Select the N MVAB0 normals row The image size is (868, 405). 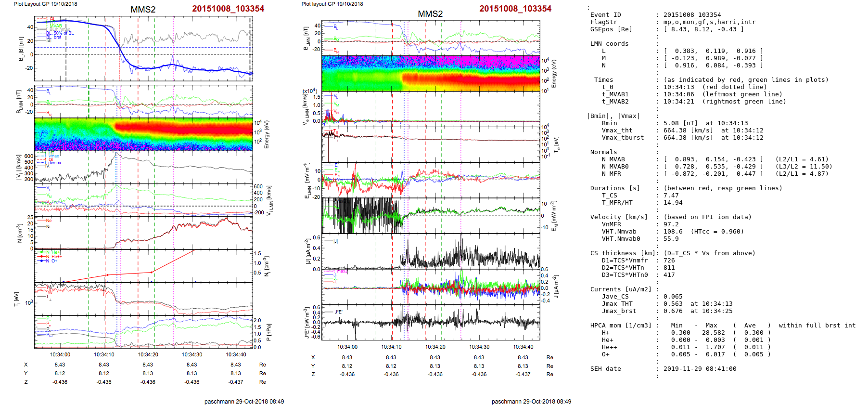tap(710, 167)
